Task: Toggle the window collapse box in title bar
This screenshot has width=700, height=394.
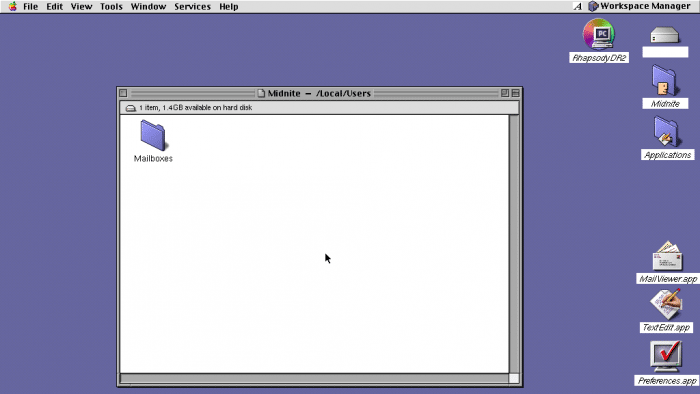Action: click(516, 93)
